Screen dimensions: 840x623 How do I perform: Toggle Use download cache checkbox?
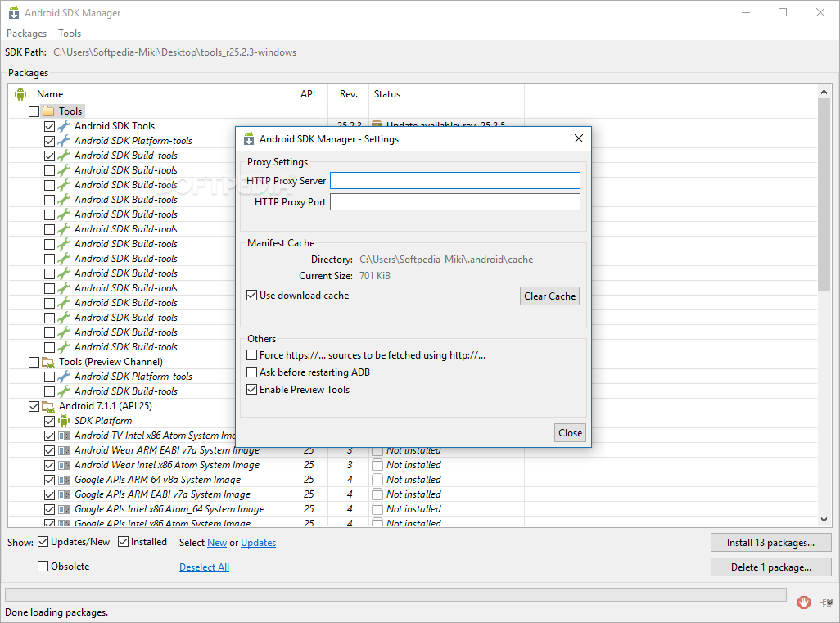tap(252, 296)
